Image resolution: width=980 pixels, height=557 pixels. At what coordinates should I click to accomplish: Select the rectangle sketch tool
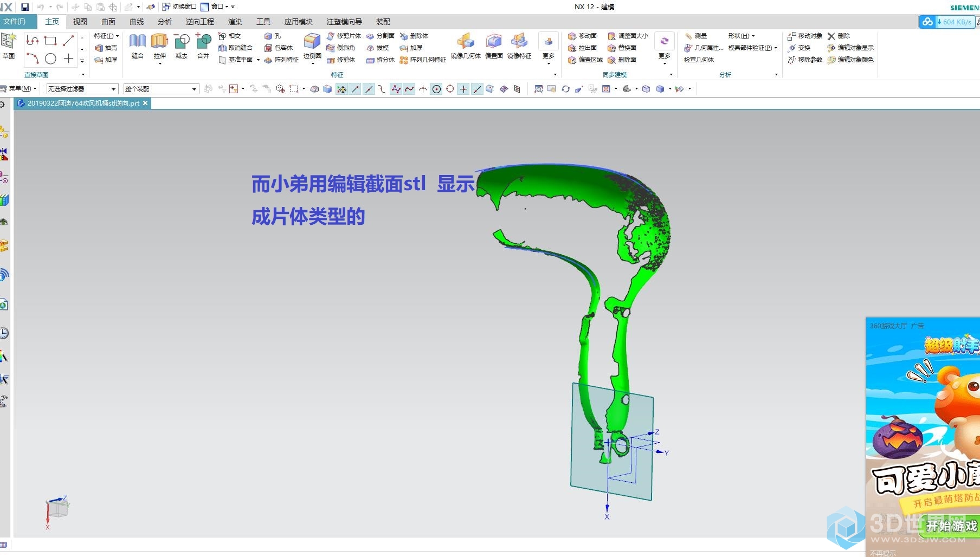coord(50,41)
